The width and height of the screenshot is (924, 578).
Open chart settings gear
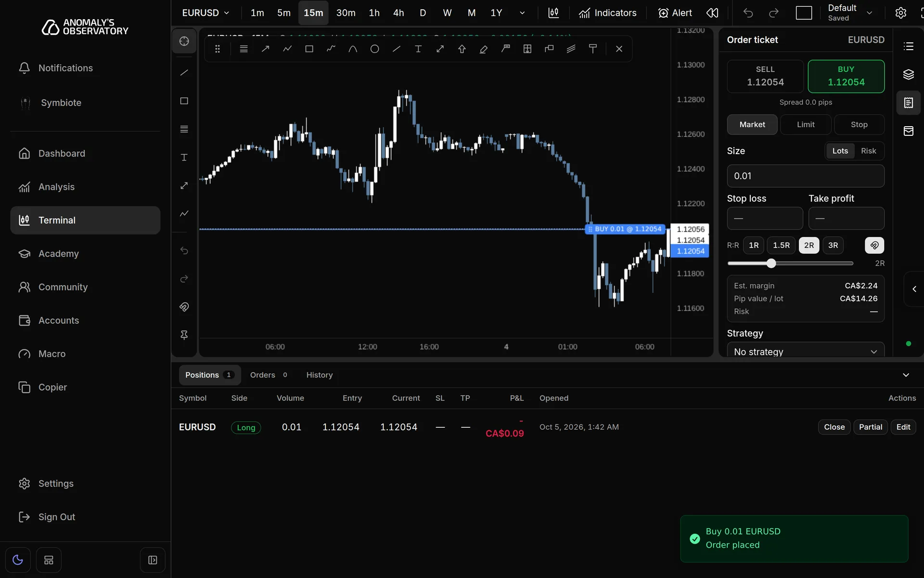click(x=900, y=13)
